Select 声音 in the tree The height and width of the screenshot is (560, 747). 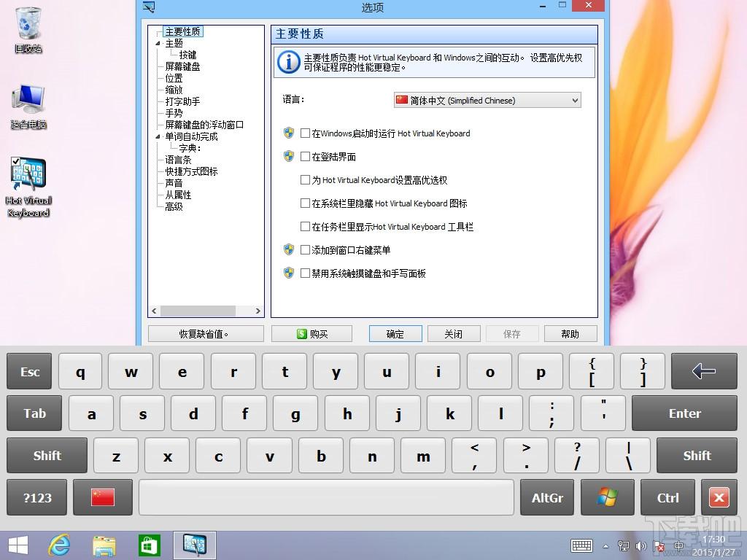(174, 183)
